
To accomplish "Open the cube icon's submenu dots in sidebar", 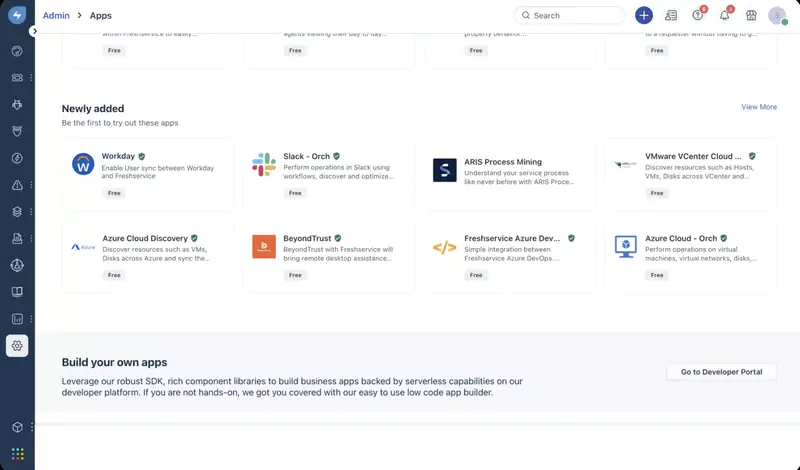I will (31, 427).
